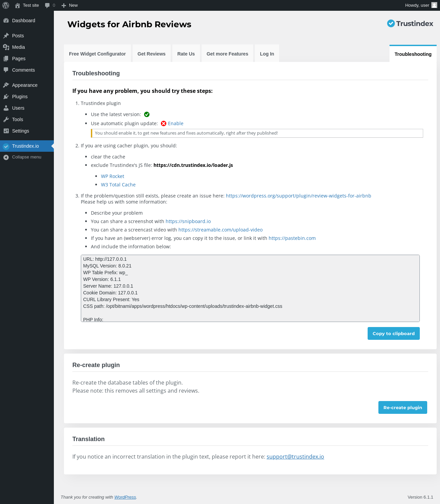Screen dimensions: 440x504
Task: Click the Pages icon in sidebar
Action: [x=6, y=59]
